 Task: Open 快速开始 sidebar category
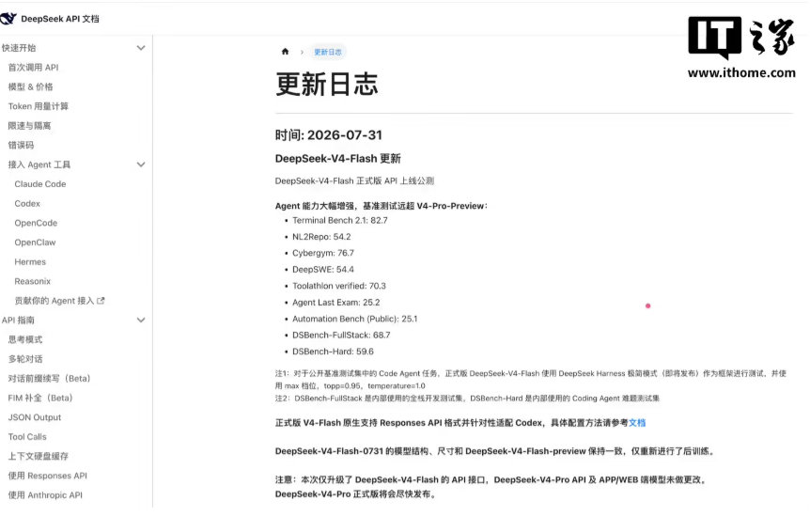point(19,48)
